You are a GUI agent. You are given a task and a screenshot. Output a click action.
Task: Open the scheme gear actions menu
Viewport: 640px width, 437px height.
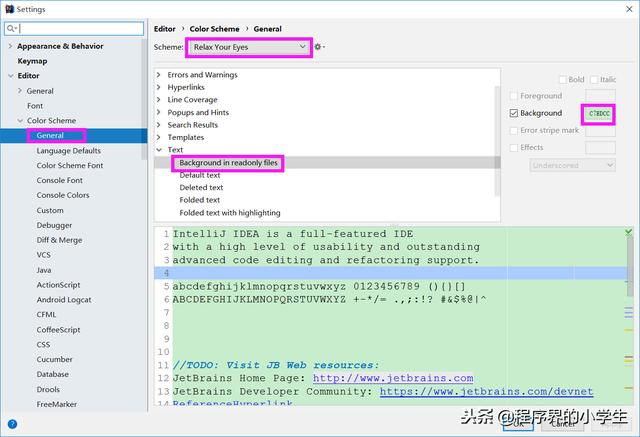tap(319, 47)
